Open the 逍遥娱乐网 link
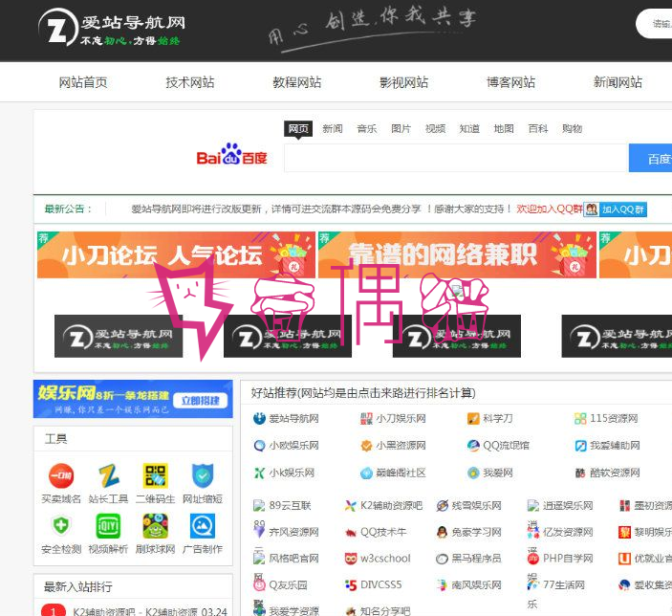 (x=568, y=506)
